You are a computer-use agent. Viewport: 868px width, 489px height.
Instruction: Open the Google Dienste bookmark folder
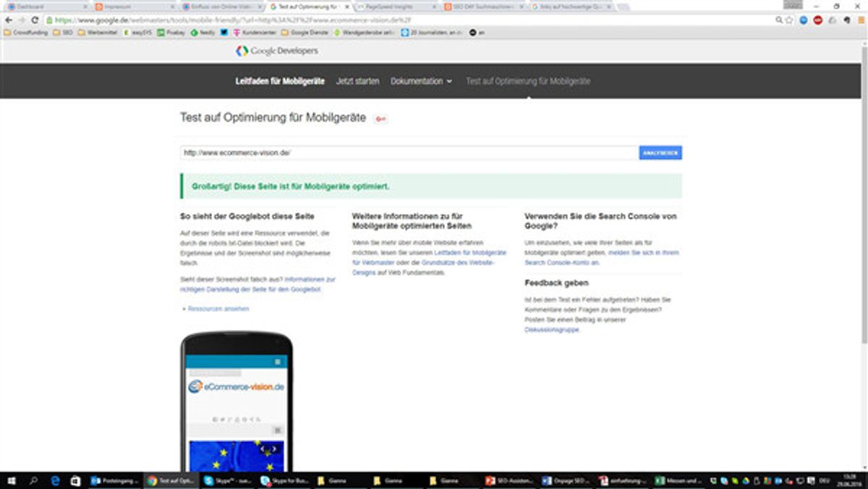[305, 33]
